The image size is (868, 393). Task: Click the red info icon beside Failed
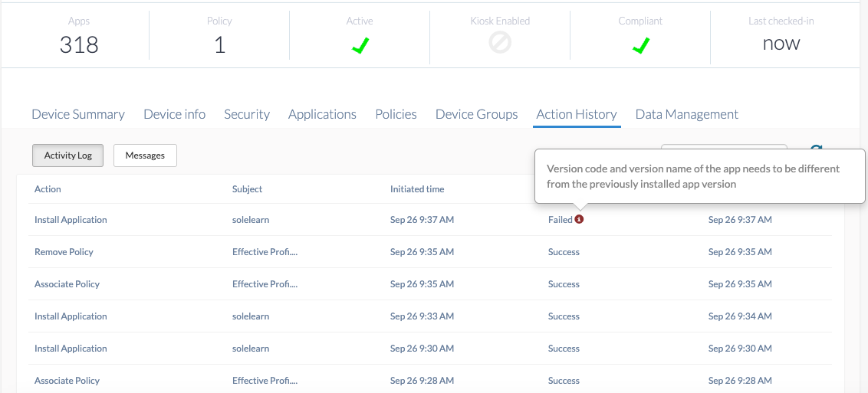click(x=579, y=219)
